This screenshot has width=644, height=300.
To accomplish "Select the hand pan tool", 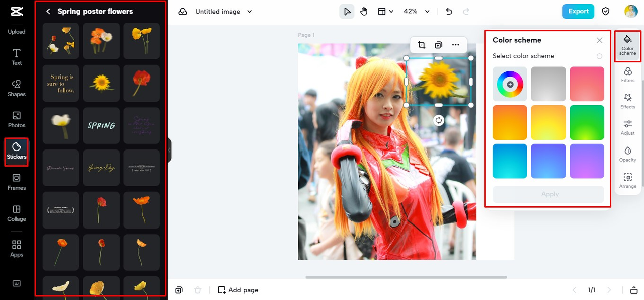I will click(364, 11).
